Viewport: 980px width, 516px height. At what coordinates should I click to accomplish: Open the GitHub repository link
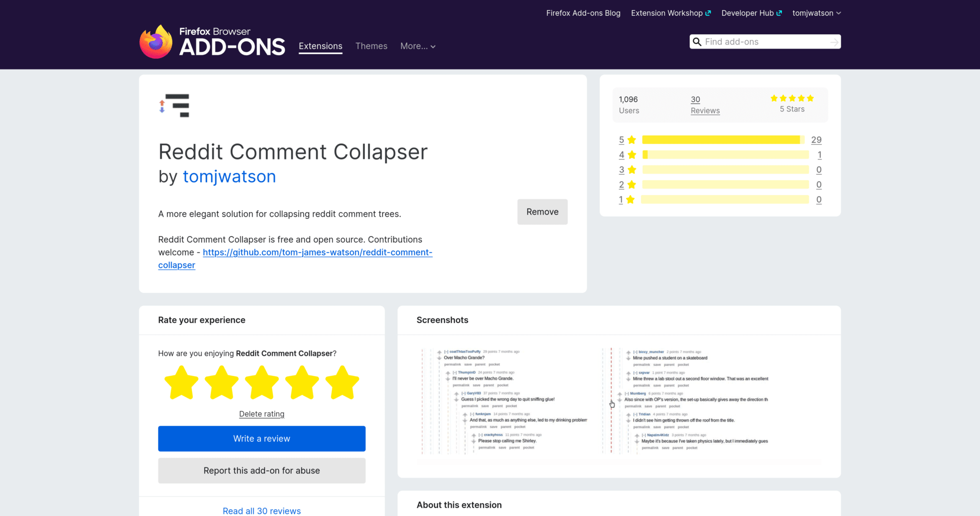pos(317,252)
